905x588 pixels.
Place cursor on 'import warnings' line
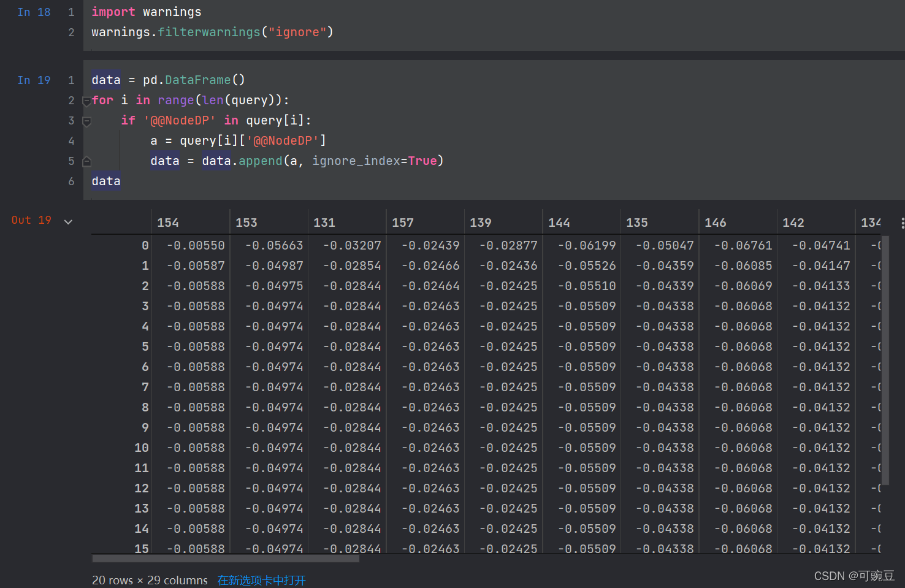147,12
